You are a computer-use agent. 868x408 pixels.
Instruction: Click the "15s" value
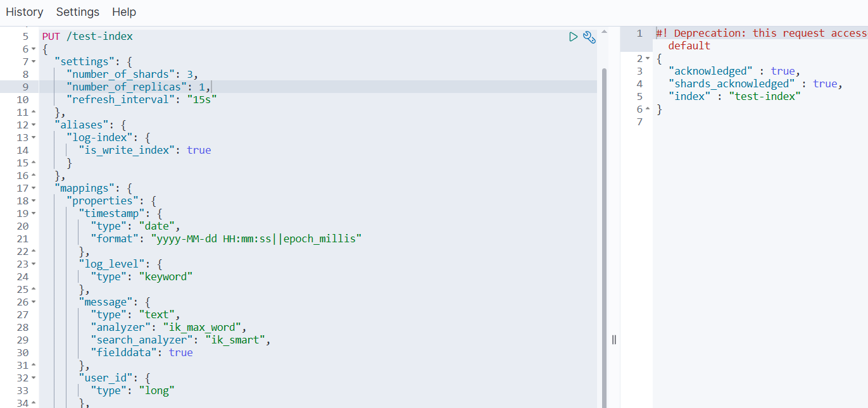(202, 100)
